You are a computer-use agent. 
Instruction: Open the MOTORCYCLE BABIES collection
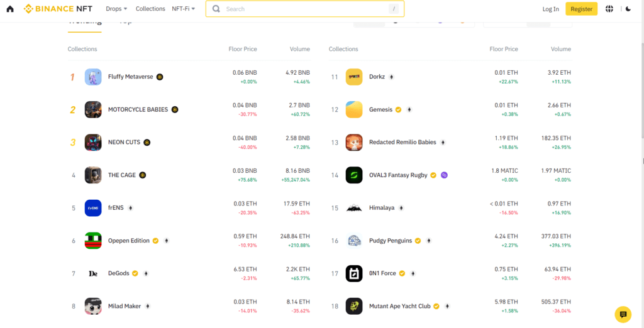138,109
